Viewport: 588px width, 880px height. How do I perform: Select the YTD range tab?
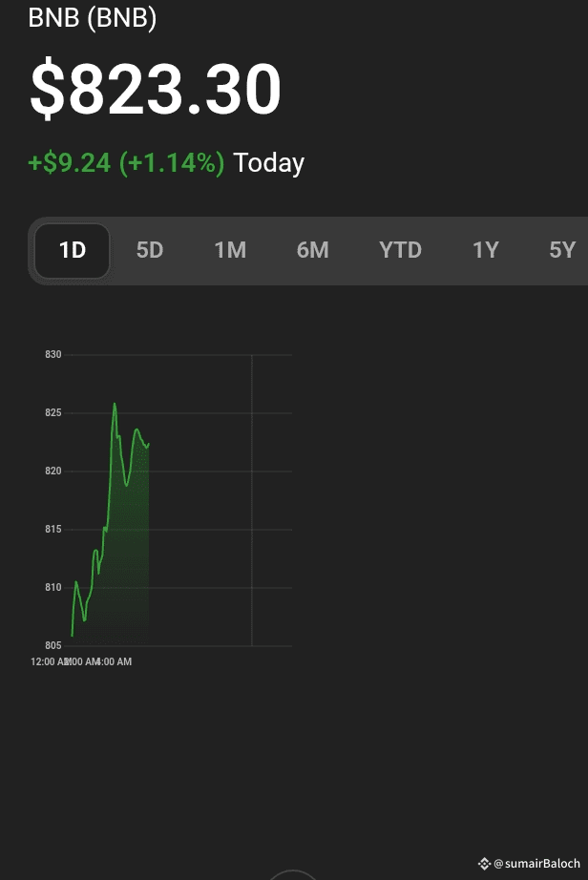click(400, 251)
